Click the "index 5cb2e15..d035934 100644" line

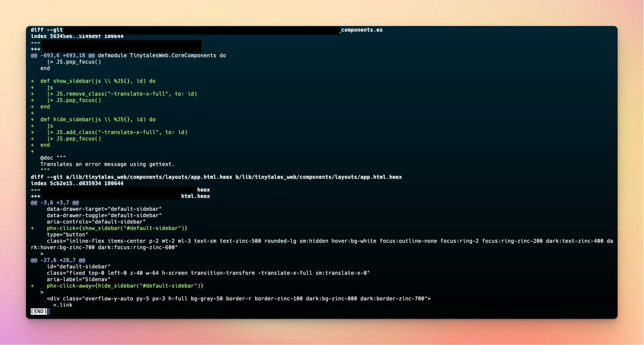click(x=77, y=183)
